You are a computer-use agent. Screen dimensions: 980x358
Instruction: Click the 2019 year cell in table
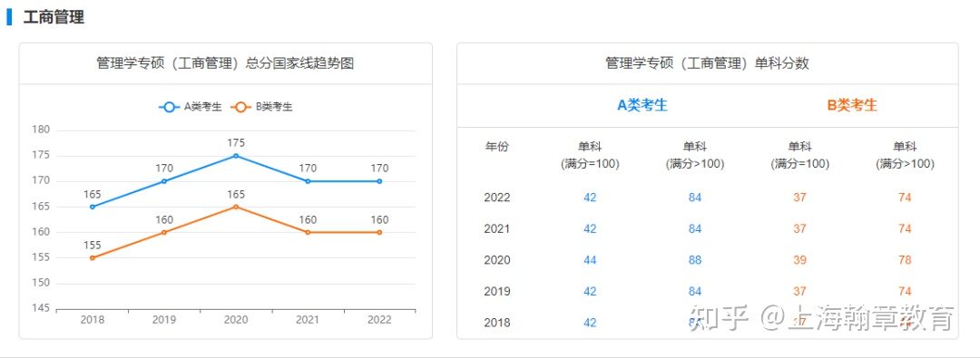[497, 291]
